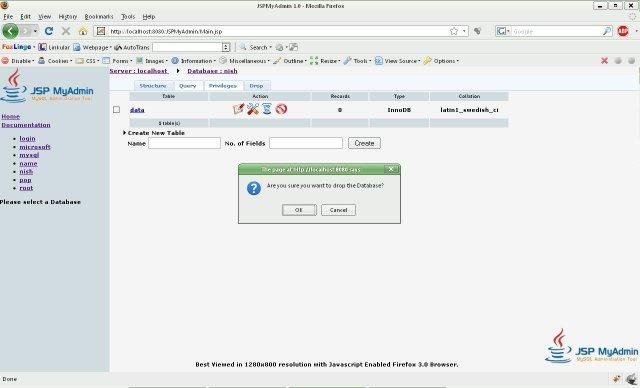Open the Disable dropdown menu
The width and height of the screenshot is (640, 388).
point(18,61)
